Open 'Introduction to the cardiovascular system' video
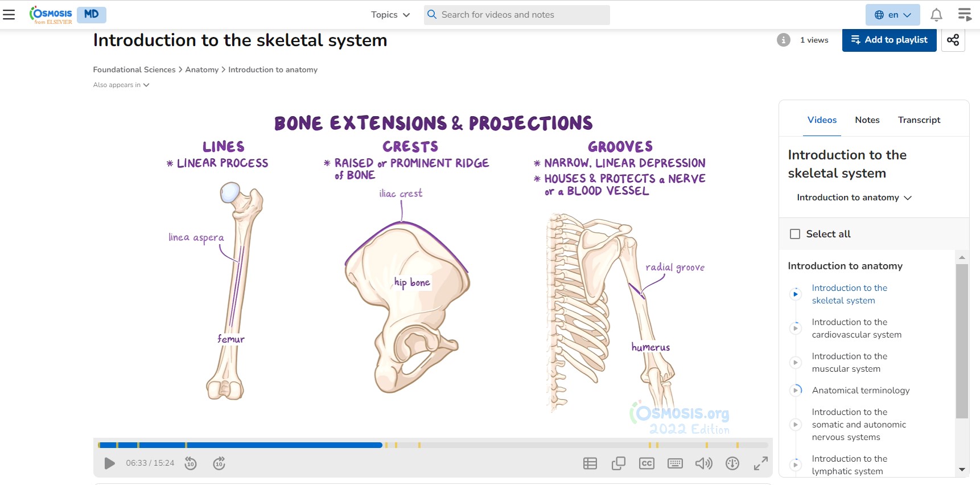The height and width of the screenshot is (485, 980). pos(856,328)
